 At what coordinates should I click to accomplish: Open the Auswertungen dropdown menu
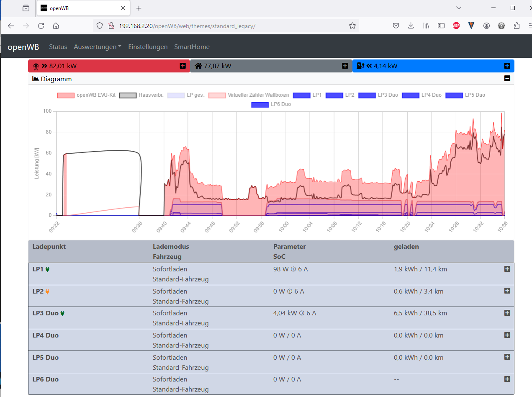point(98,47)
